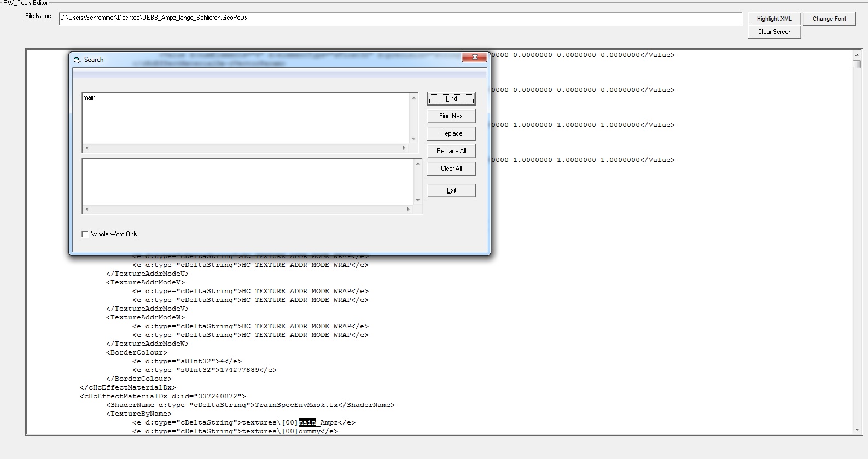Click the editor scrollbar down arrow
Image resolution: width=868 pixels, height=459 pixels.
pyautogui.click(x=857, y=431)
